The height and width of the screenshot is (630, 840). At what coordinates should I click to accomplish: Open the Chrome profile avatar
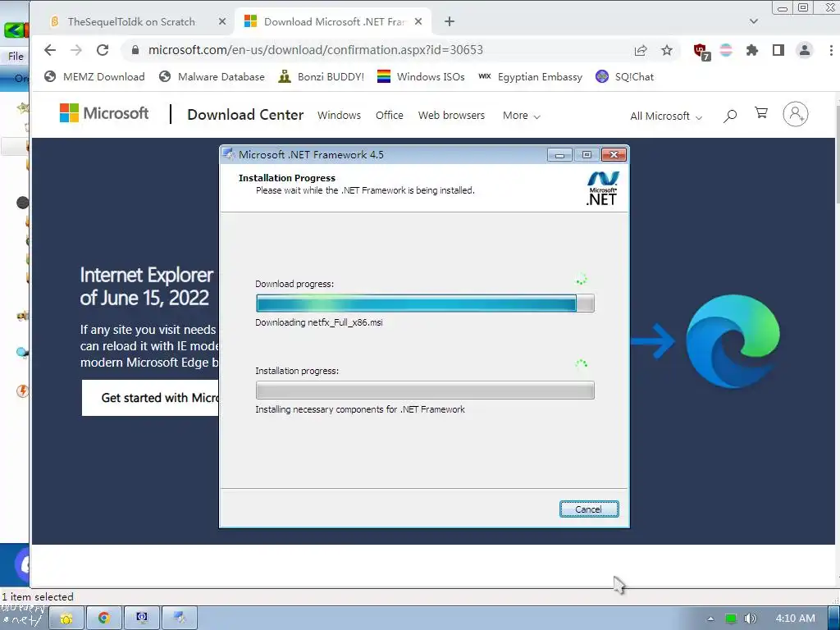(x=804, y=50)
